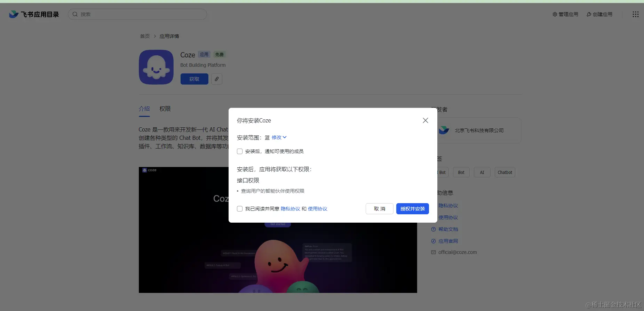Viewport: 644px width, 311px height.
Task: Focus the 搜索 input field
Action: pyautogui.click(x=137, y=14)
